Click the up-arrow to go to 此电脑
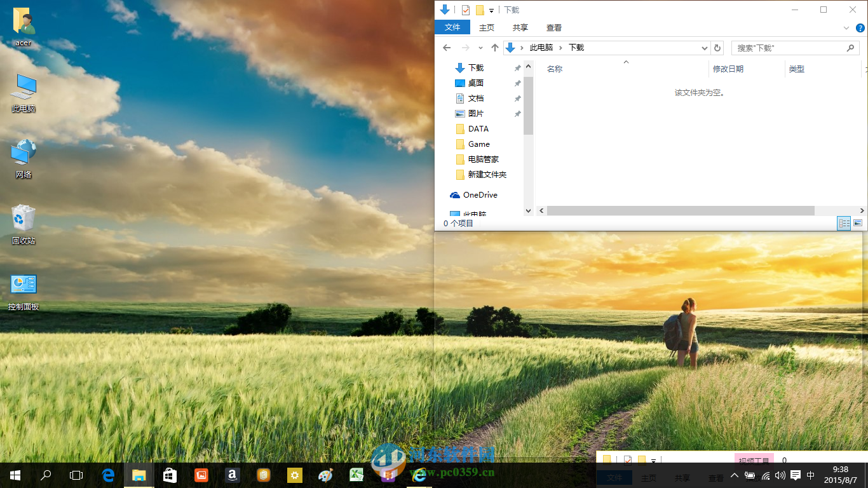 tap(494, 48)
